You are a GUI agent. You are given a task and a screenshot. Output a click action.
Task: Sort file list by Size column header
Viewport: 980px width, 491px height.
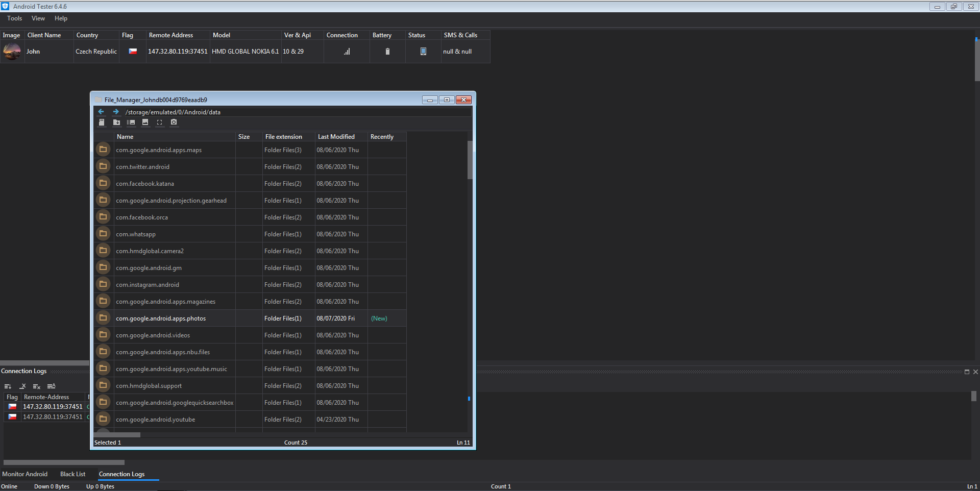[249, 137]
